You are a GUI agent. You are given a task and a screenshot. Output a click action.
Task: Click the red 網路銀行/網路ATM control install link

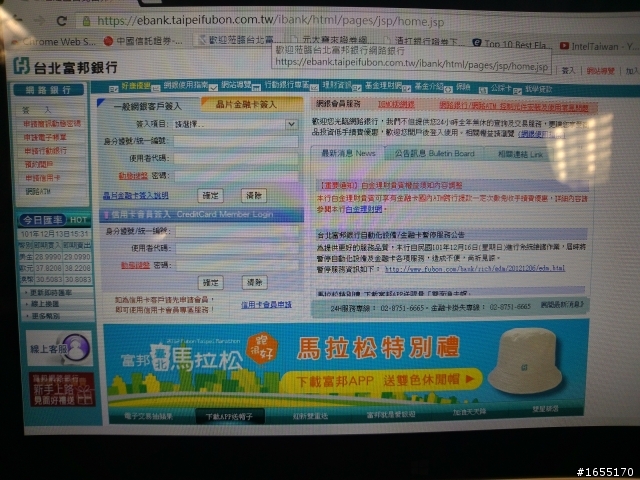(x=513, y=107)
